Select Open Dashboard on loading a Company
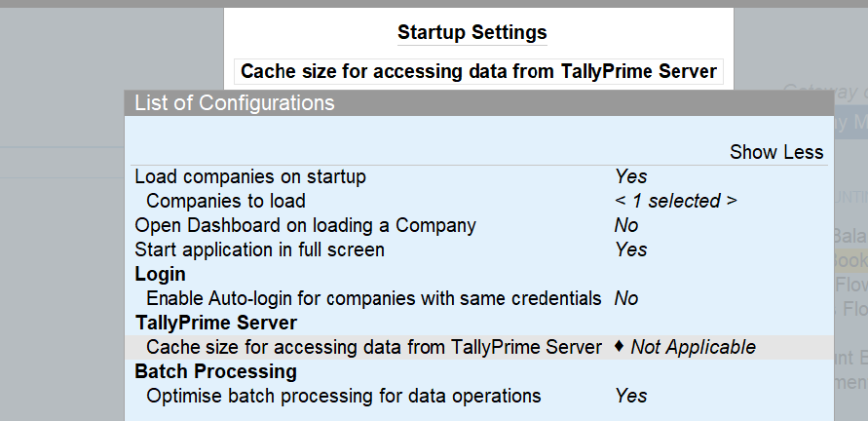This screenshot has height=421, width=868. 305,225
